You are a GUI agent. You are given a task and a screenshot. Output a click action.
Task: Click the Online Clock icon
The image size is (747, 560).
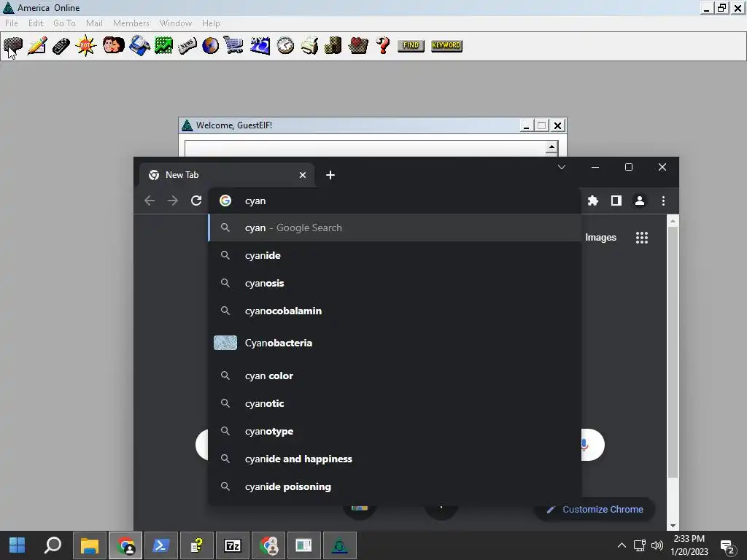pos(285,46)
